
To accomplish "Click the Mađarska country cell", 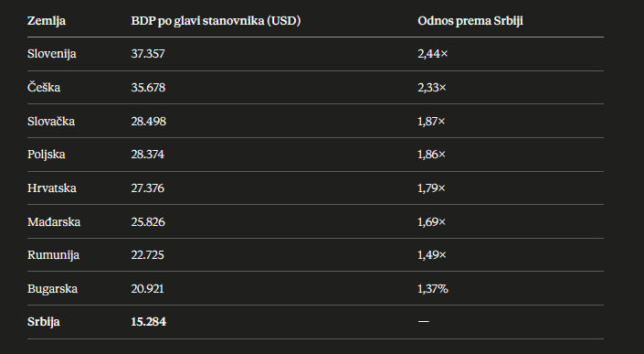I will (x=54, y=222).
